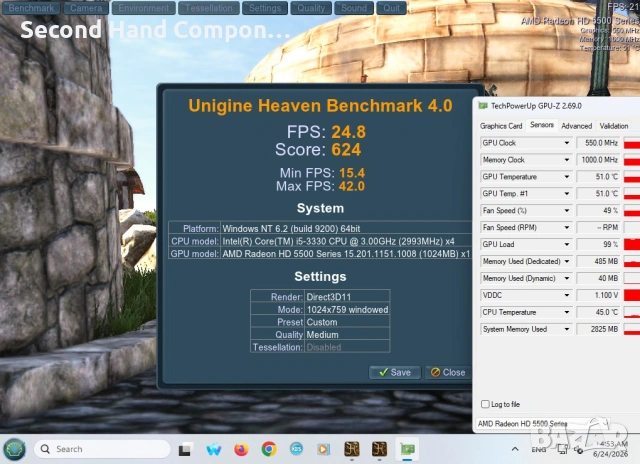Show hidden system tray icons
The width and height of the screenshot is (640, 464).
[x=515, y=449]
